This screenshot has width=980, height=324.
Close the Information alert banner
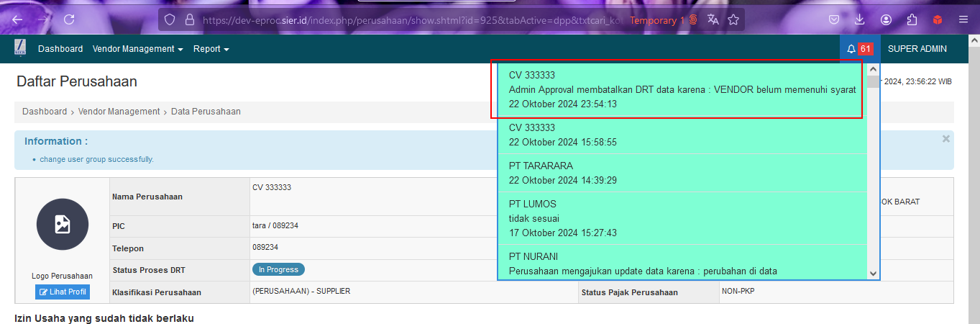click(x=946, y=139)
